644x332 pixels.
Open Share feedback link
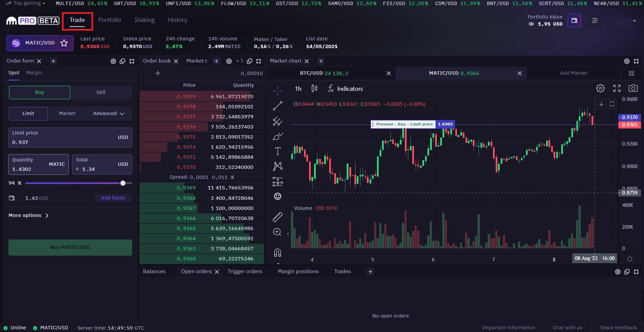tap(618, 328)
